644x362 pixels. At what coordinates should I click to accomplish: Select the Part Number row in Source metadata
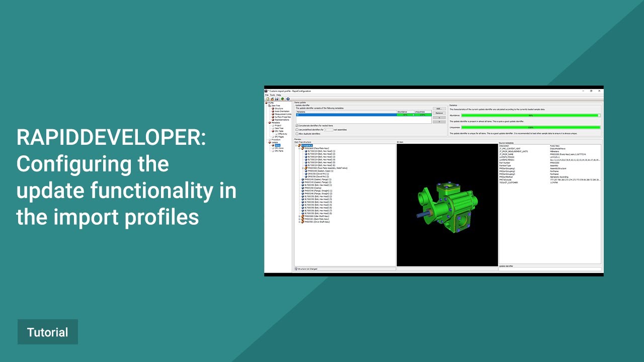[x=550, y=163]
